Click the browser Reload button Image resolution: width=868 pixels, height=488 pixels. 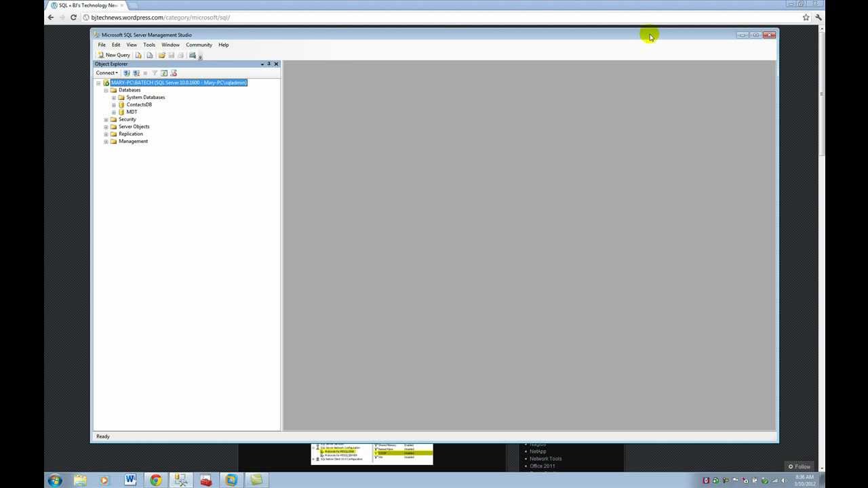click(73, 17)
